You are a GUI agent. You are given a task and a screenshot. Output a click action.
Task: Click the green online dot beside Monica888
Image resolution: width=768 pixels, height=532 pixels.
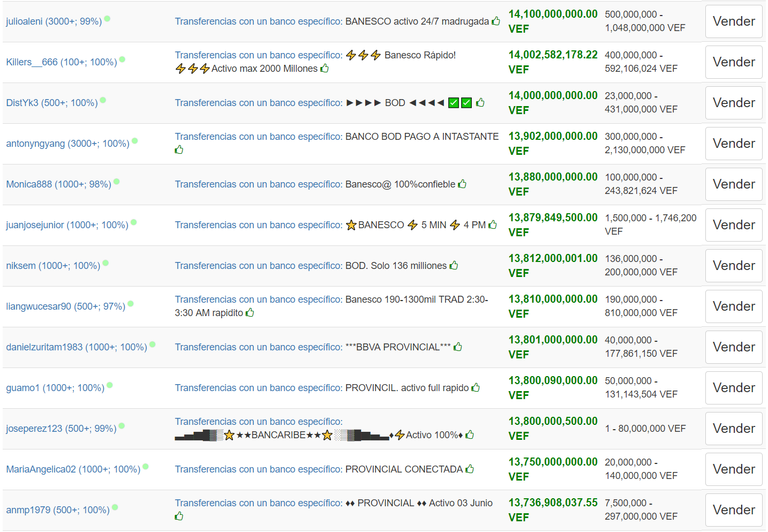point(117,182)
